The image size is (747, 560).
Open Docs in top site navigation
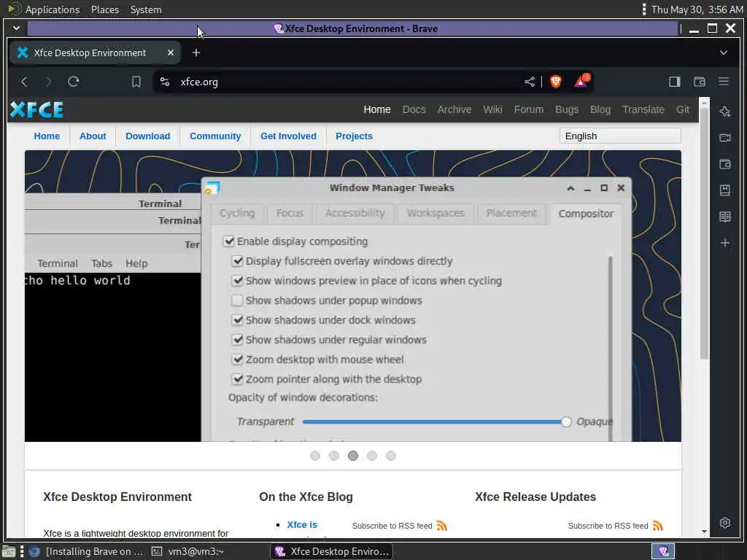[x=414, y=109]
